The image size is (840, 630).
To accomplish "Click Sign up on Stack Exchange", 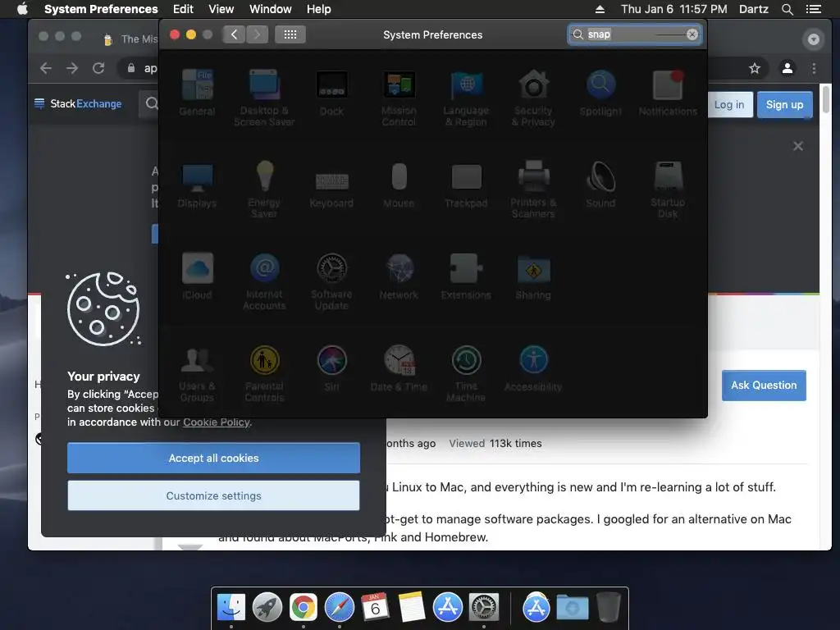I will tap(785, 104).
